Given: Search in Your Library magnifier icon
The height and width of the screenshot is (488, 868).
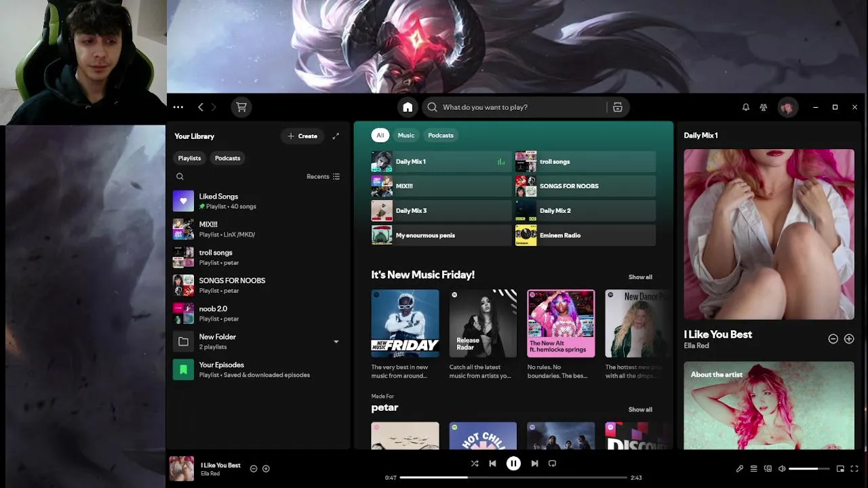Looking at the screenshot, I should (180, 177).
